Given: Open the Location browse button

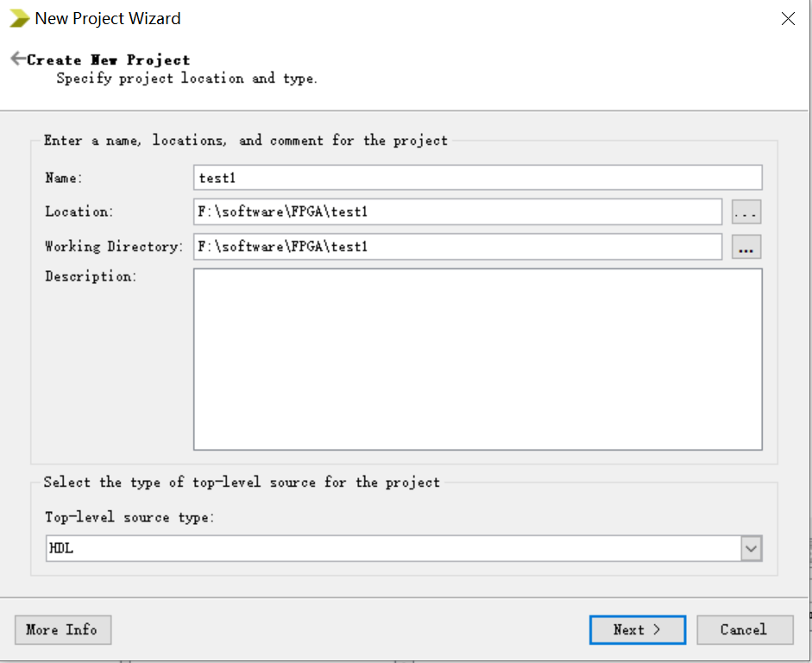Looking at the screenshot, I should tap(747, 212).
